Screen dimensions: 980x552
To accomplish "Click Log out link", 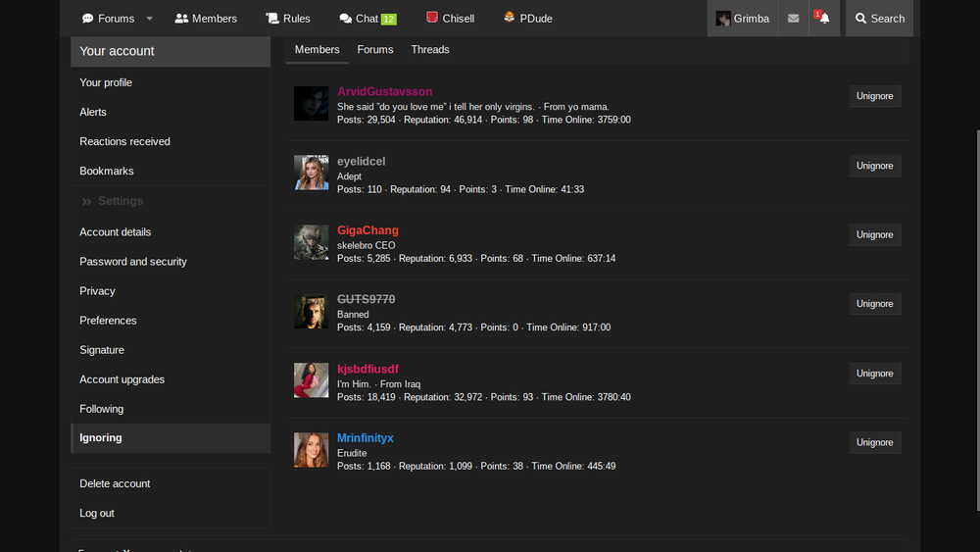I will point(171,513).
